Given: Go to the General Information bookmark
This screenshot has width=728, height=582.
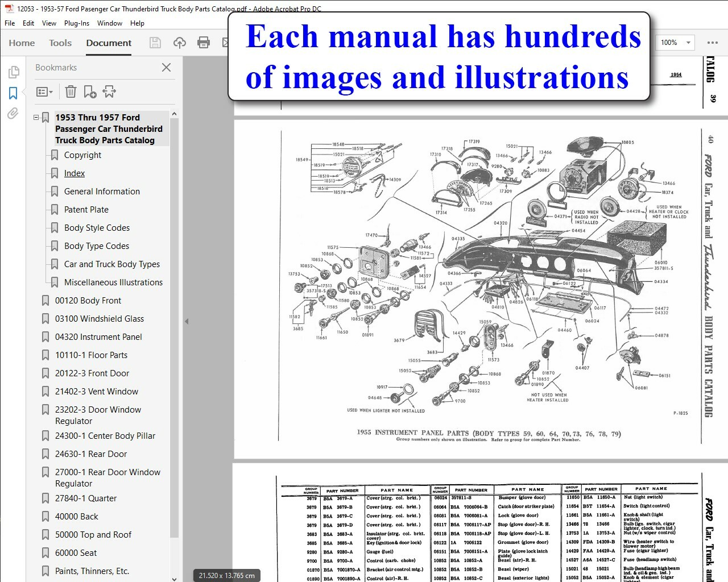Looking at the screenshot, I should pyautogui.click(x=102, y=192).
